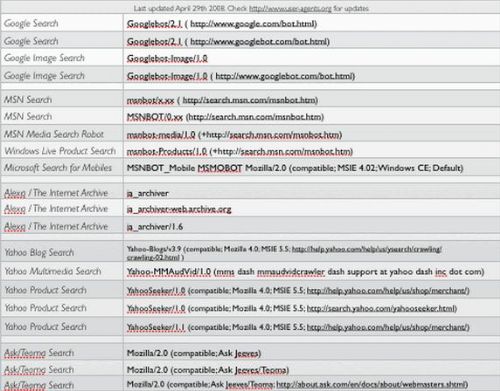This screenshot has height=391, width=500.
Task: Open search.yahoo.com/yahooseeker.html link
Action: [x=381, y=309]
